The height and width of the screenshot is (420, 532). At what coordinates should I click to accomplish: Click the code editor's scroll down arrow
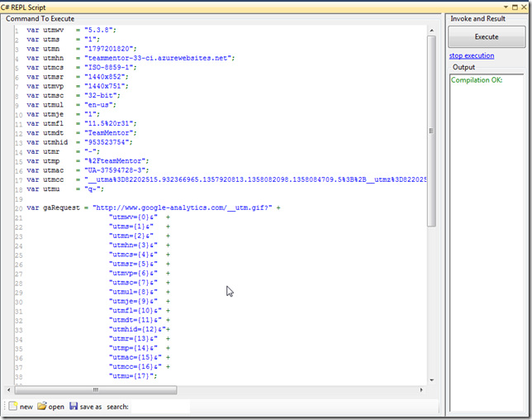point(431,379)
